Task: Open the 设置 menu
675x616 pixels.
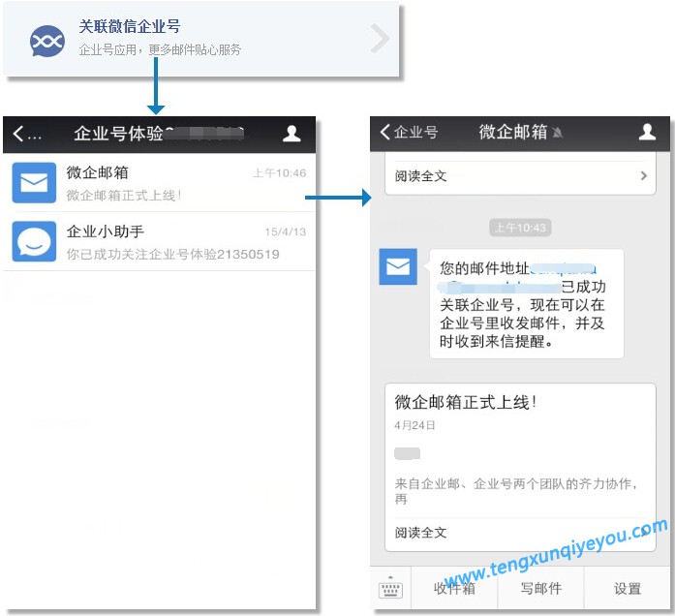Action: (628, 589)
